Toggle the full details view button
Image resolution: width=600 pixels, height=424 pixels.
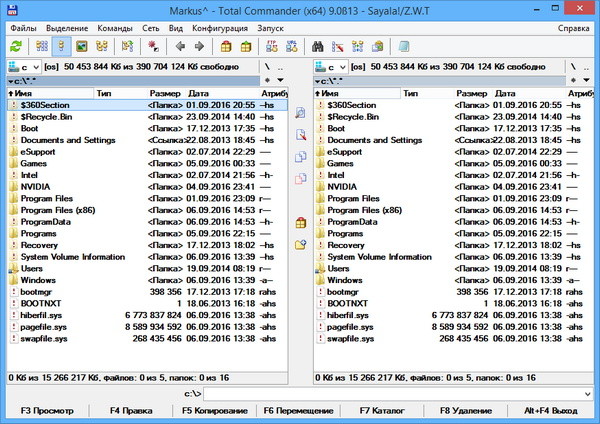pyautogui.click(x=61, y=47)
